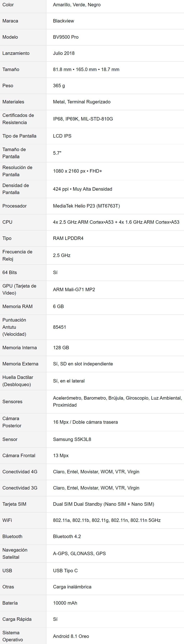Click the 10000 mAh battery value
Image resolution: width=184 pixels, height=644 pixels.
(65, 603)
